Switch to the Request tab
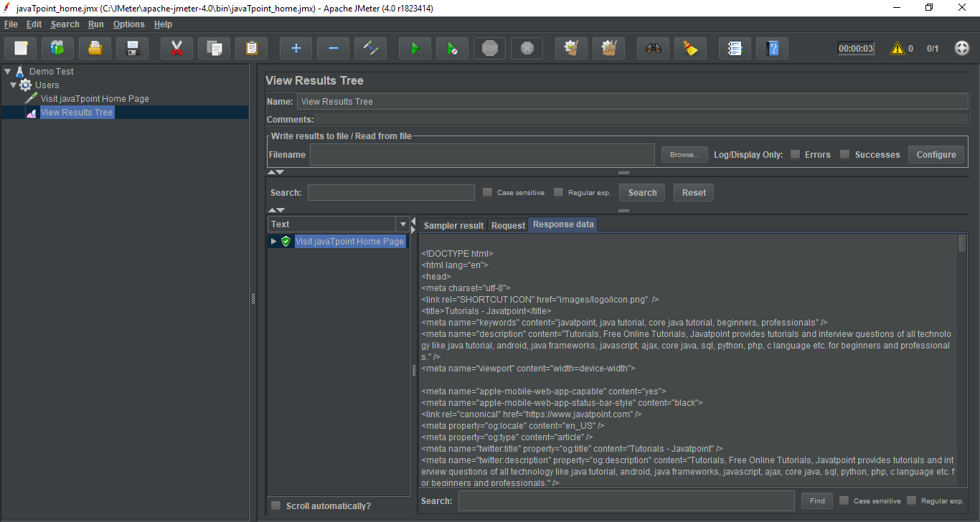 point(508,225)
